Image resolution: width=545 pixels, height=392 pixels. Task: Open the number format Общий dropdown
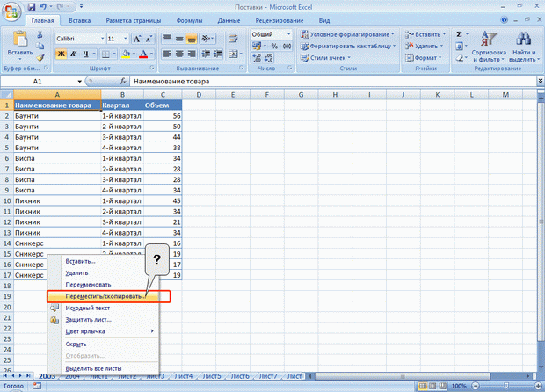pos(288,34)
